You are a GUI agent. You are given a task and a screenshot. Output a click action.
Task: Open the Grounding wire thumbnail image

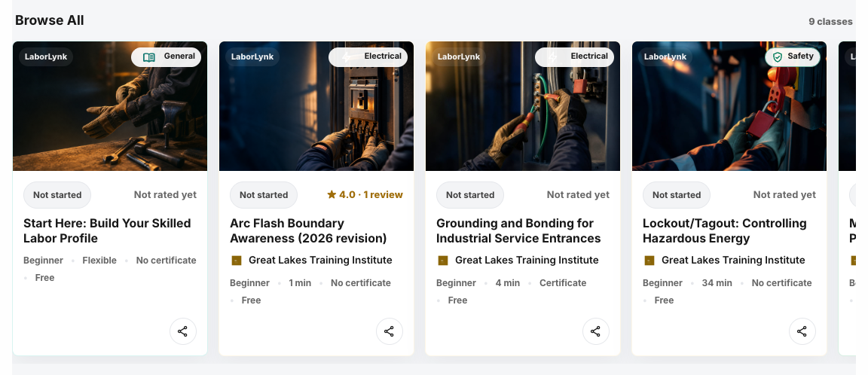(x=523, y=106)
